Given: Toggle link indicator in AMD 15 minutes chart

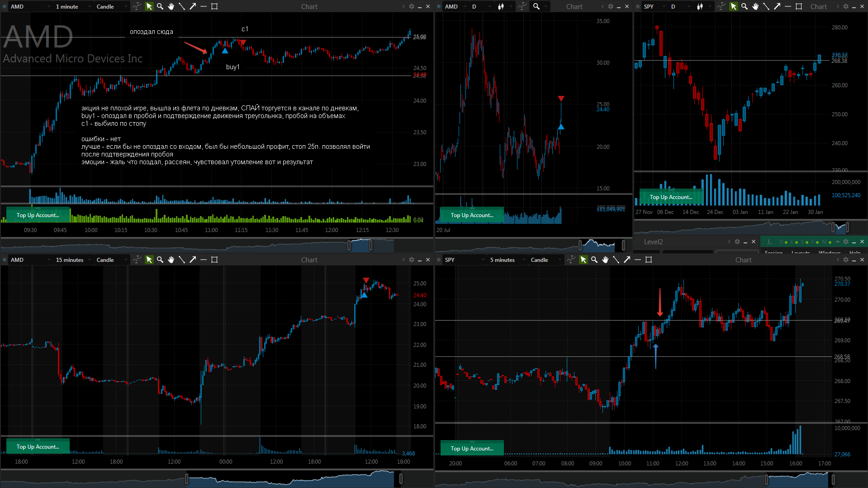Looking at the screenshot, I should pyautogui.click(x=5, y=260).
